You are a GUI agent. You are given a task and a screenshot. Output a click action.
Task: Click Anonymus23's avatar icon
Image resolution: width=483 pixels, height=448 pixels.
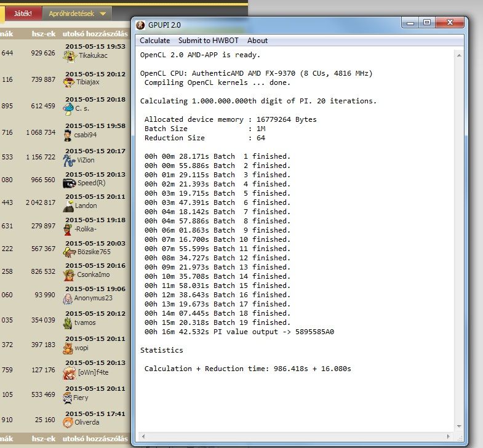click(68, 298)
